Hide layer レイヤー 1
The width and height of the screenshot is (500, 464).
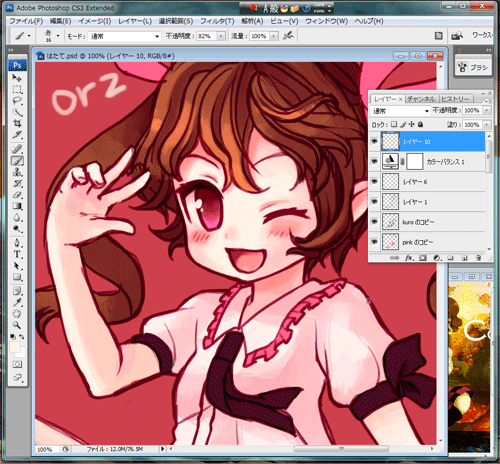click(x=375, y=201)
